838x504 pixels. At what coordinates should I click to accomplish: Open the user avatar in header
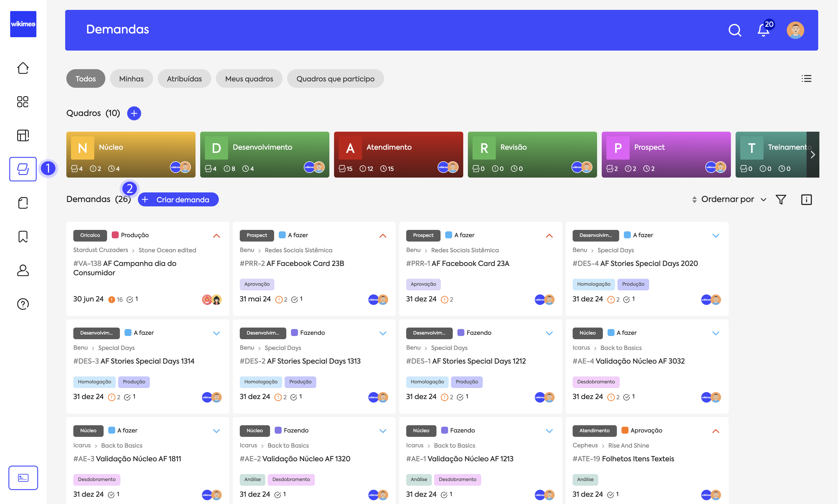pos(795,30)
